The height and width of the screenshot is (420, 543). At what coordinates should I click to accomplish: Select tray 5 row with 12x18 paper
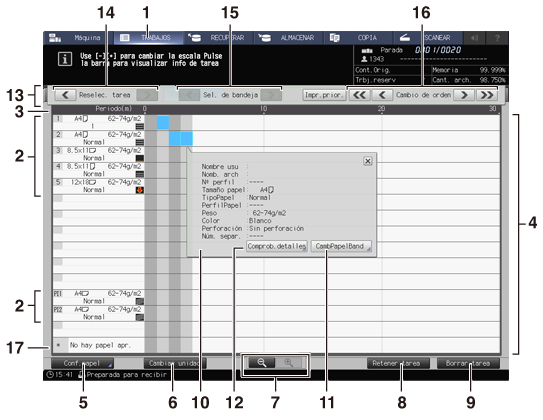pos(99,186)
